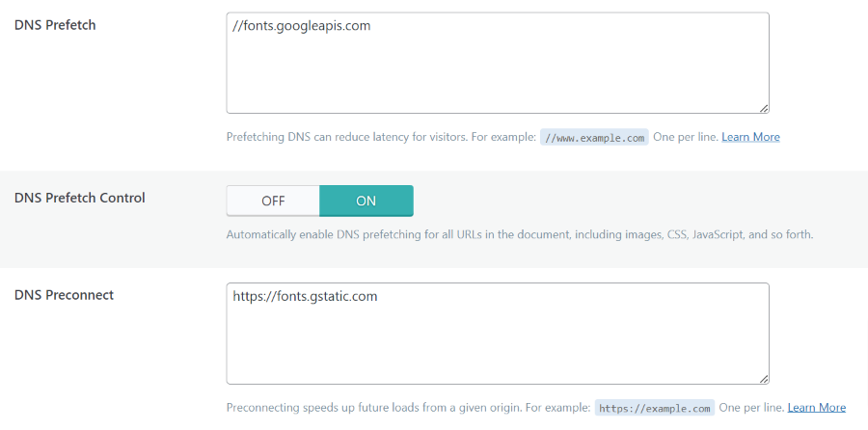Select the DNS Preconnect setting label
The width and height of the screenshot is (868, 430).
[64, 295]
